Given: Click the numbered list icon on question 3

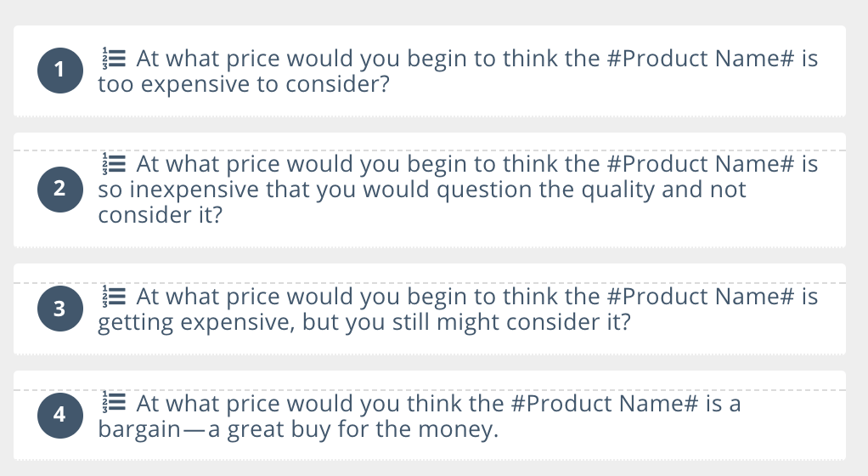Looking at the screenshot, I should click(114, 297).
